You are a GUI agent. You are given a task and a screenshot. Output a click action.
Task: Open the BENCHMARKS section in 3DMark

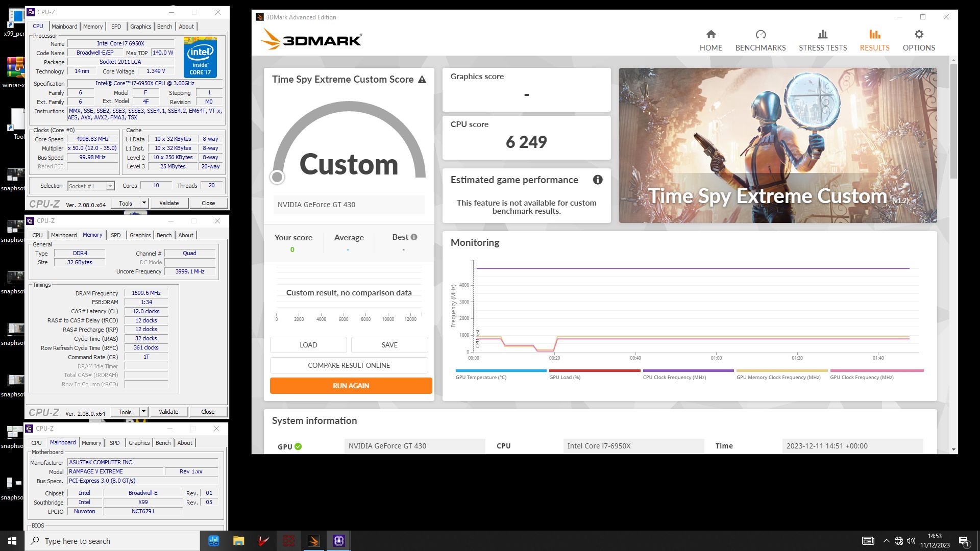pyautogui.click(x=761, y=40)
